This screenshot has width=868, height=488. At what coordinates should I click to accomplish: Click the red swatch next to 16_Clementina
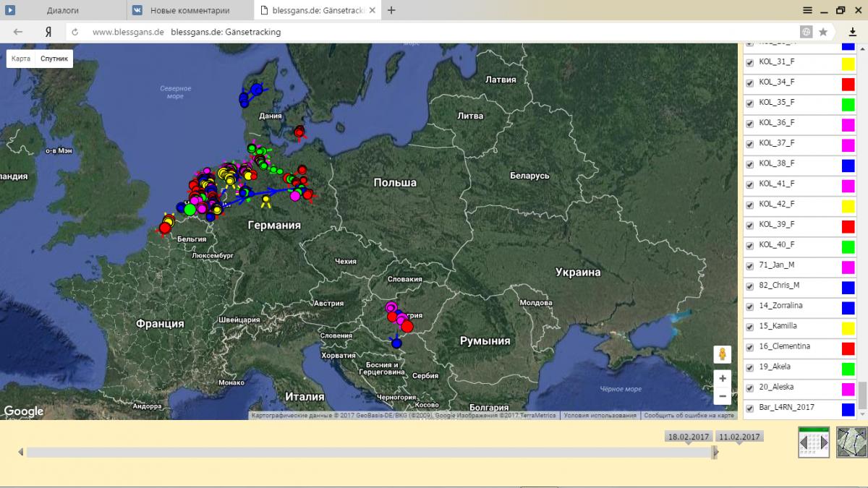(x=848, y=348)
